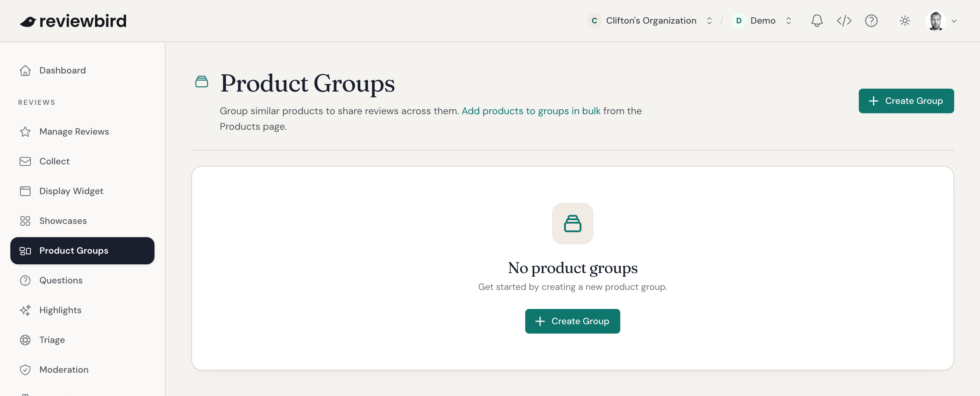Click the empty state product group icon
The image size is (980, 396).
pyautogui.click(x=572, y=224)
